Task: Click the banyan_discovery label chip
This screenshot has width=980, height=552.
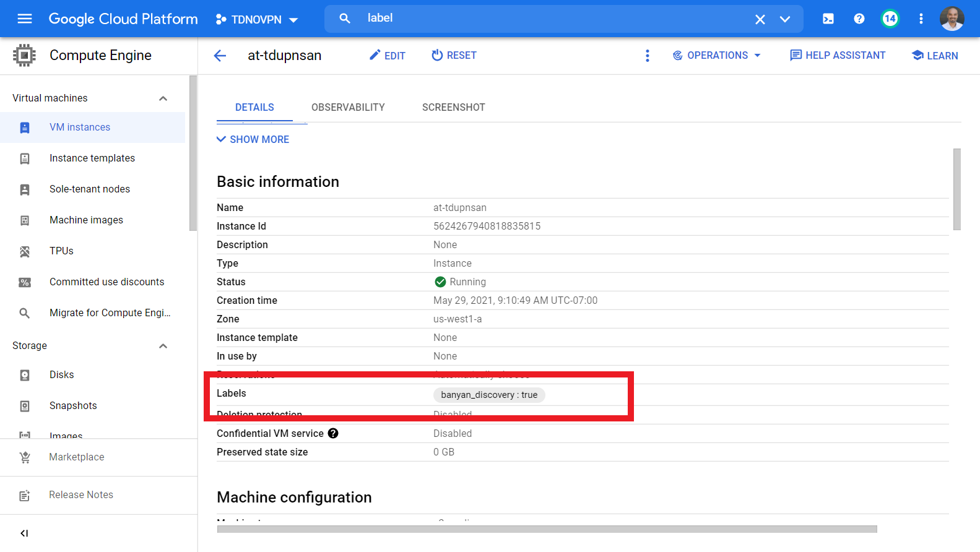Action: (x=489, y=395)
